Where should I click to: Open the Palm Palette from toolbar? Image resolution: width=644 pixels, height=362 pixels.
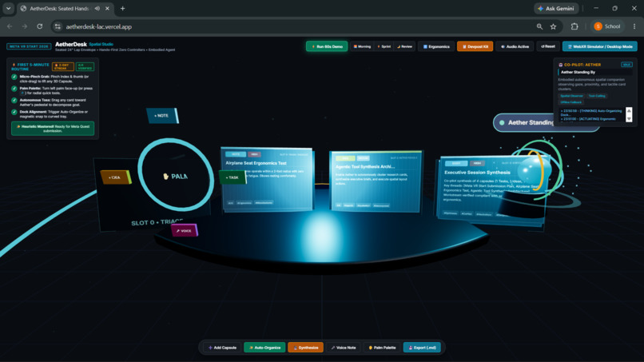tap(382, 348)
